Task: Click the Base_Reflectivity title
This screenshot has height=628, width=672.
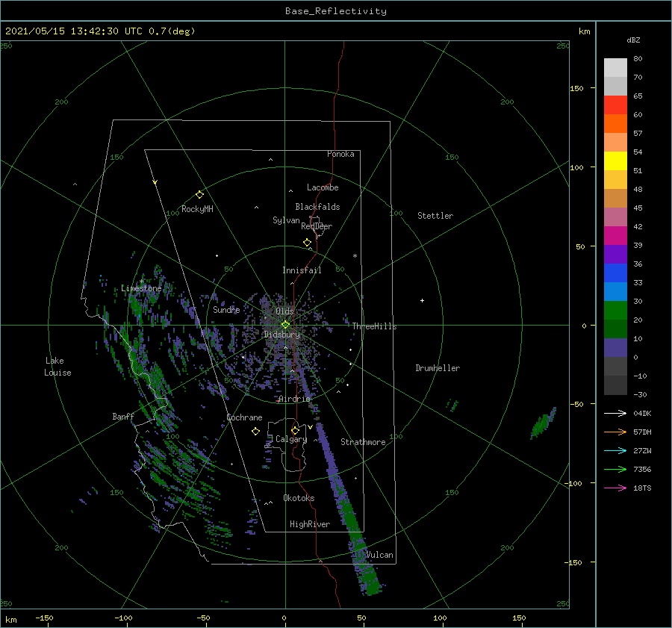Action: pos(336,11)
